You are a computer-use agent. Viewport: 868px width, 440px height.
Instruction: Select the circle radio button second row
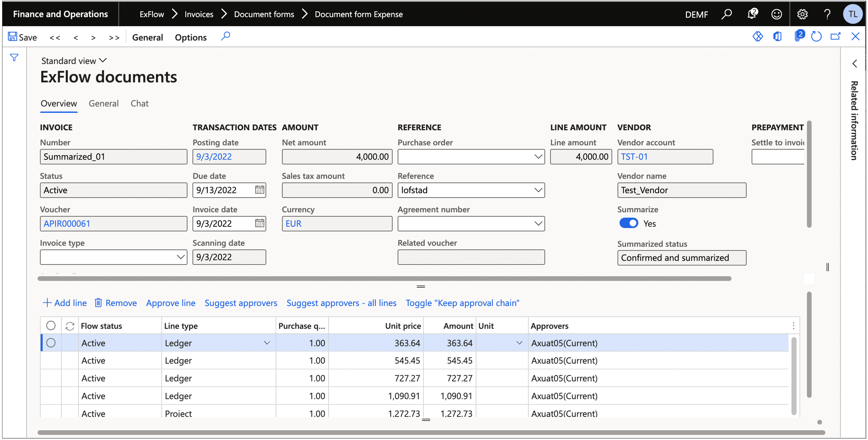click(51, 360)
